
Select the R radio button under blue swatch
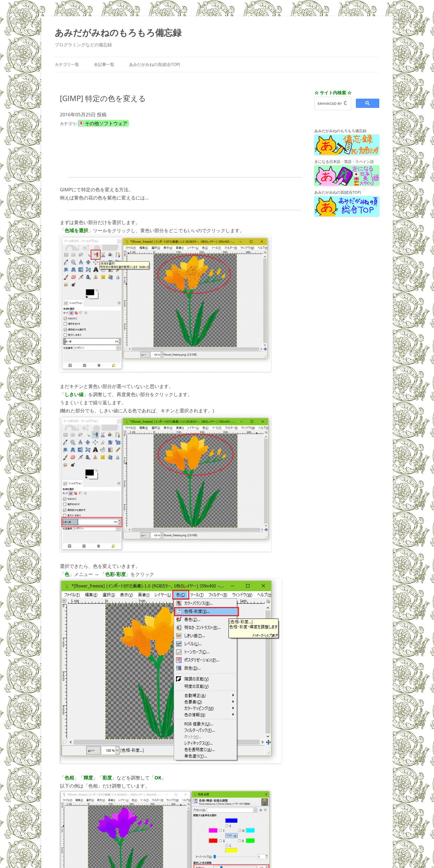click(x=227, y=826)
